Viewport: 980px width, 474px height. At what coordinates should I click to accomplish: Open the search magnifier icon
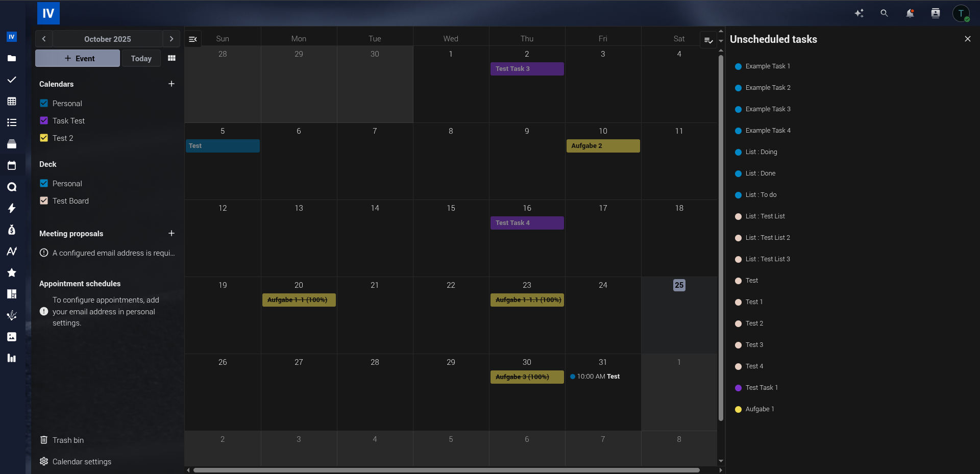pyautogui.click(x=884, y=13)
